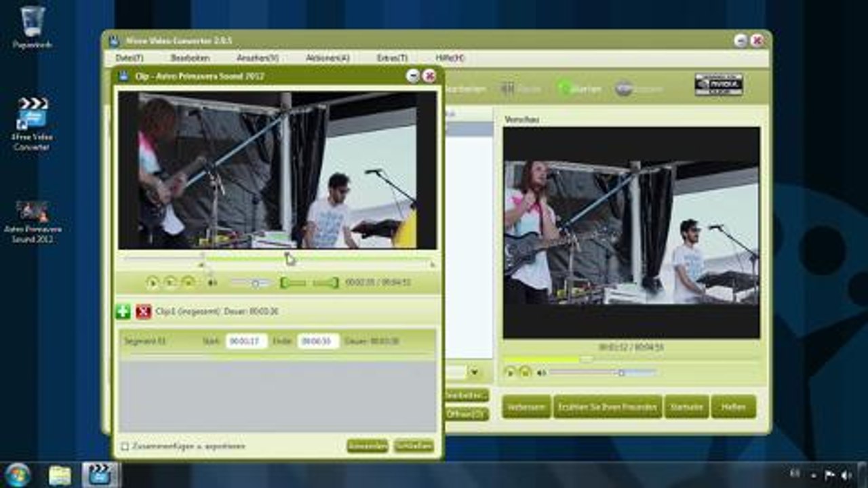
Task: Click the Action Center flag icon
Action: 829,475
